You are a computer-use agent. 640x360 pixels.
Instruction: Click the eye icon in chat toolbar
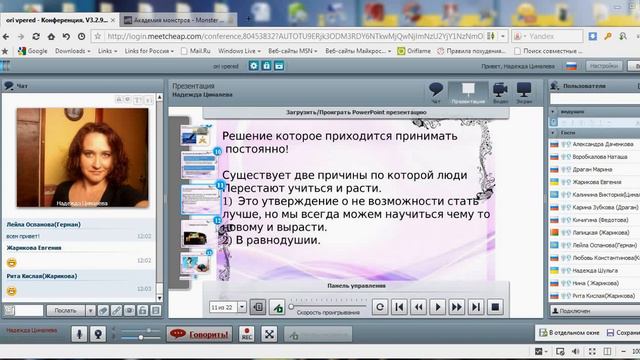pyautogui.click(x=129, y=311)
